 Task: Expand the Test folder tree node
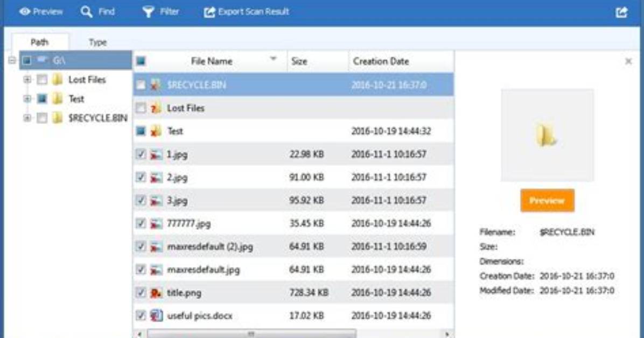click(27, 98)
